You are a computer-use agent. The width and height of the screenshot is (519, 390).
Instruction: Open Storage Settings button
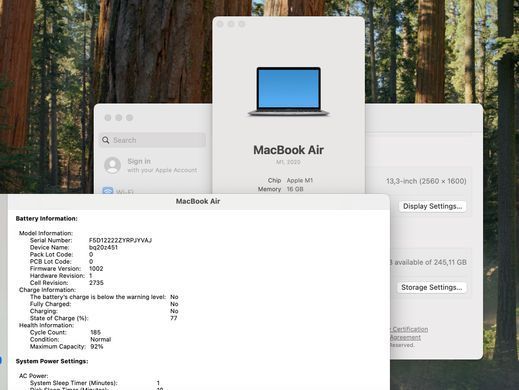[x=431, y=287]
